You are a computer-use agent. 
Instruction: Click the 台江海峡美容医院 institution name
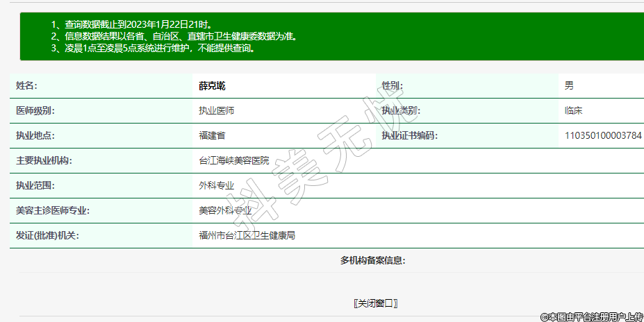click(233, 161)
